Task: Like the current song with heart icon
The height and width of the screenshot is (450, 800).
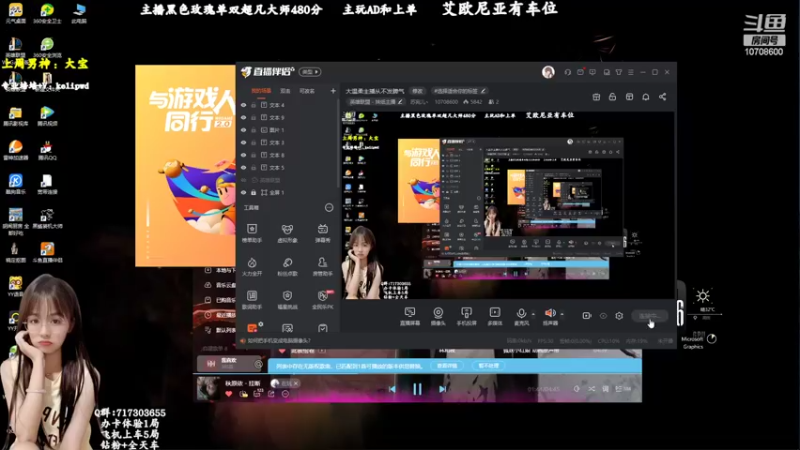Action: tap(229, 394)
